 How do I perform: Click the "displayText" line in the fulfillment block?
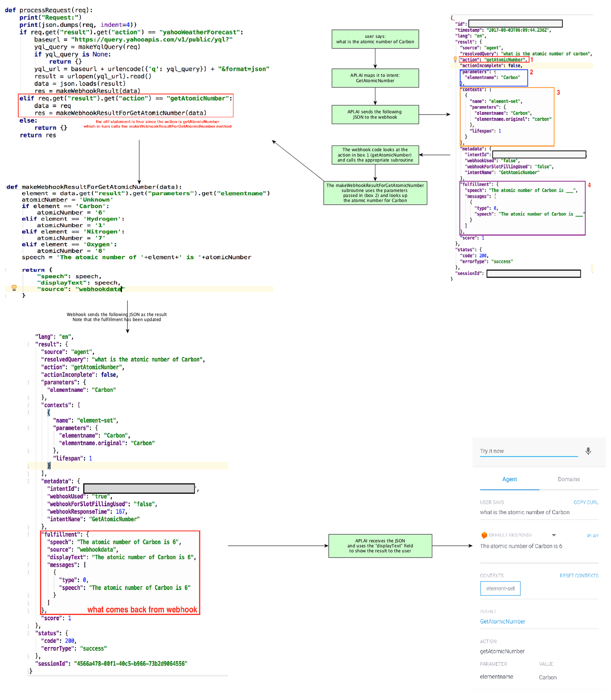(x=121, y=557)
